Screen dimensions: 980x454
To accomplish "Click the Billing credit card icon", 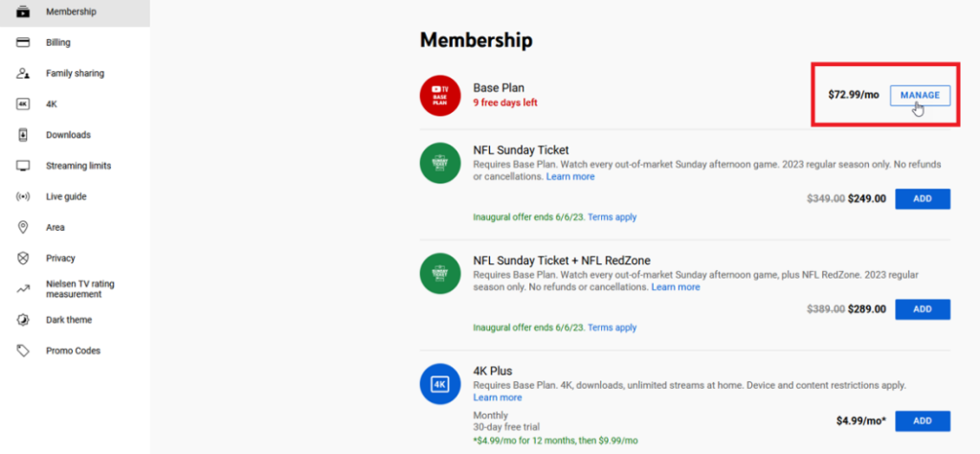I will [x=23, y=42].
